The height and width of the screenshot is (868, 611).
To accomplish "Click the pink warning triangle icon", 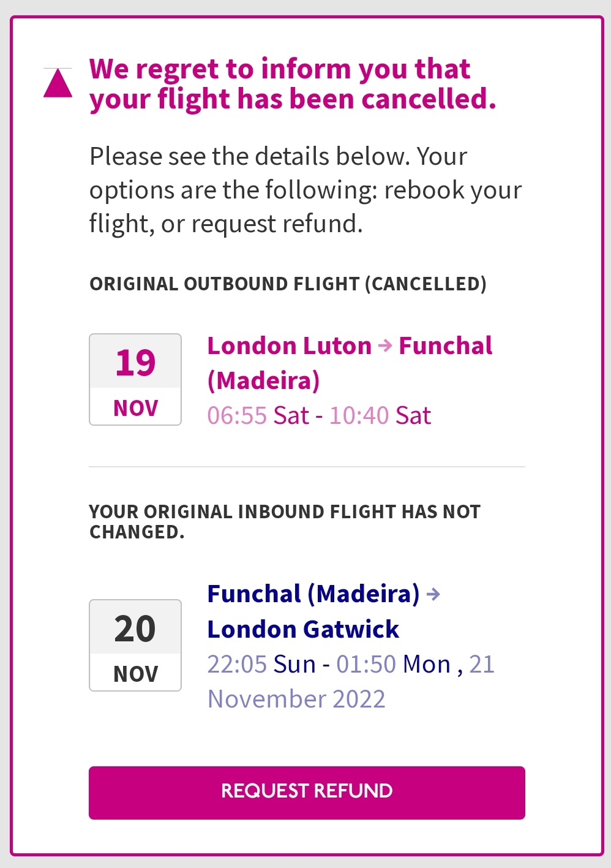I will 58,83.
